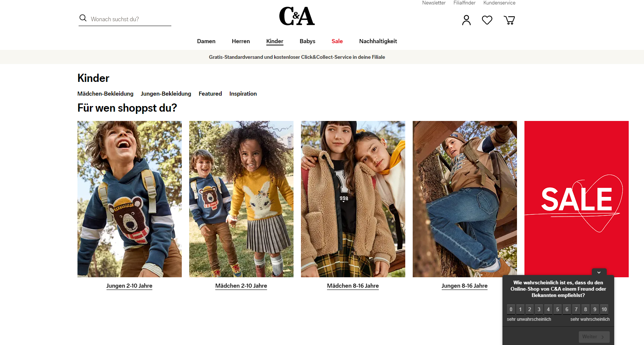Open the Jungen-Bekleidung category
Image resolution: width=644 pixels, height=345 pixels.
(x=166, y=94)
